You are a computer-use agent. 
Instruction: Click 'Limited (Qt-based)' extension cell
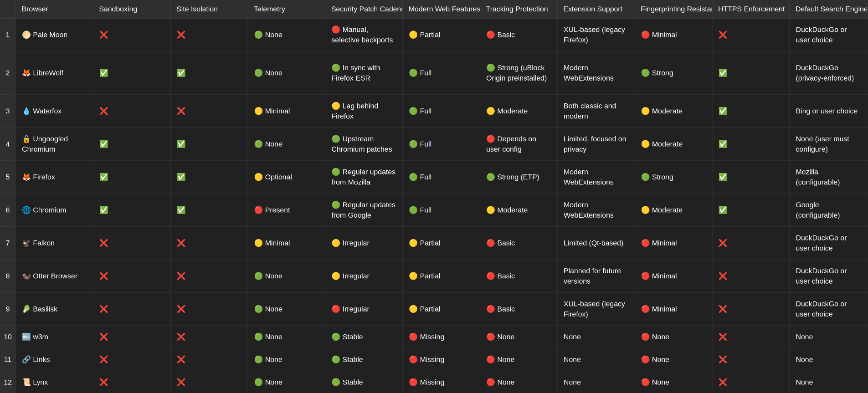point(596,243)
